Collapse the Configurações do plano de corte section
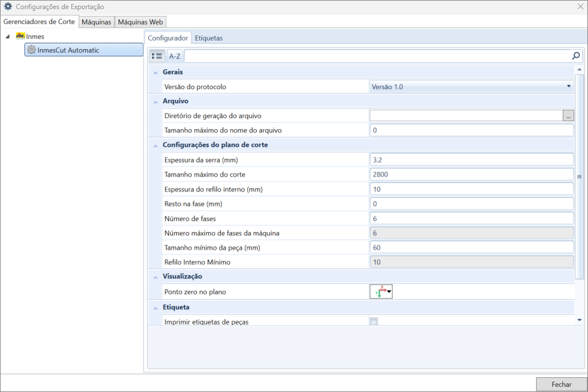Image resolution: width=588 pixels, height=392 pixels. pos(156,146)
